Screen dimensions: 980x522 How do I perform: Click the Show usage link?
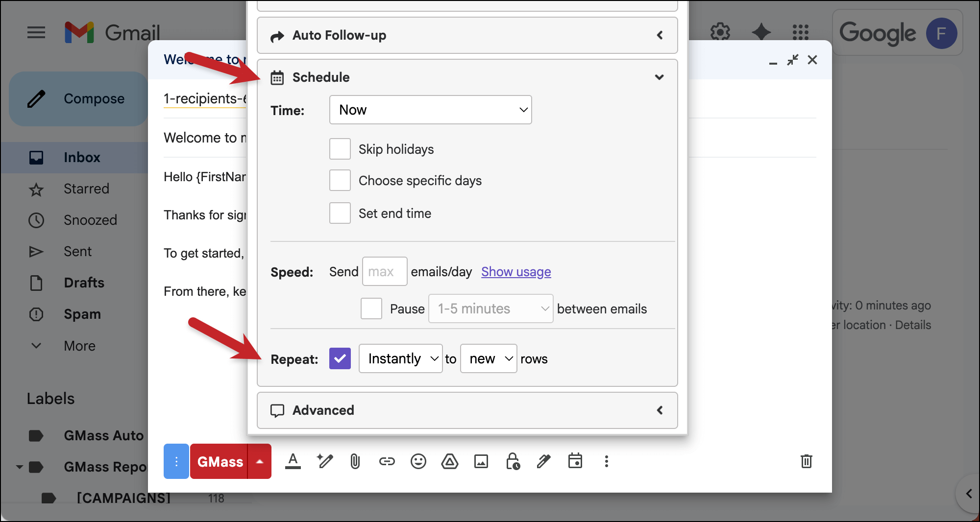click(x=515, y=271)
